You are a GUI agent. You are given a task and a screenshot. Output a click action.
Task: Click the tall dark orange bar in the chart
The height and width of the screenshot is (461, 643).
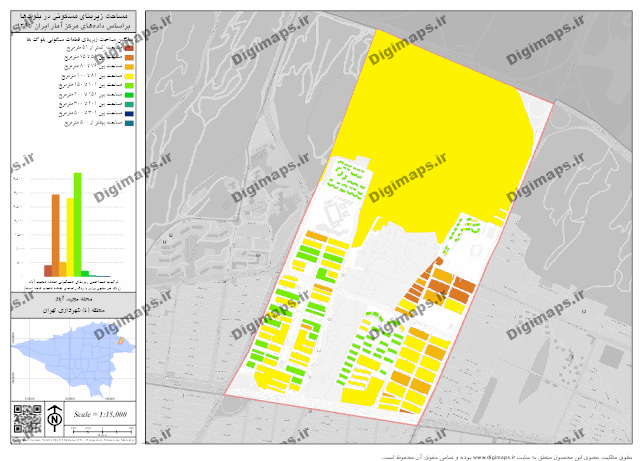[x=56, y=235]
